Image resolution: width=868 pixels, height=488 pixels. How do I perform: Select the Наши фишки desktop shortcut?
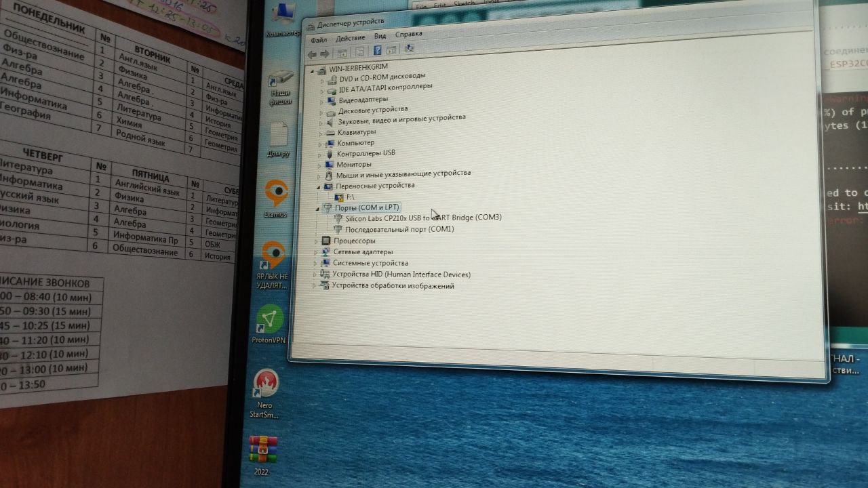click(x=280, y=88)
